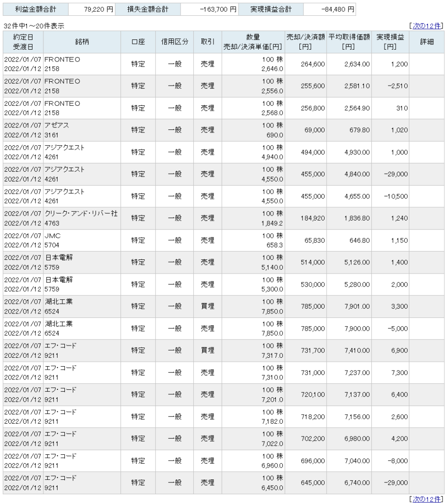Select FRONTEO row with 264,600 settlement amount
Viewport: 446px width, 504px height.
[x=223, y=64]
